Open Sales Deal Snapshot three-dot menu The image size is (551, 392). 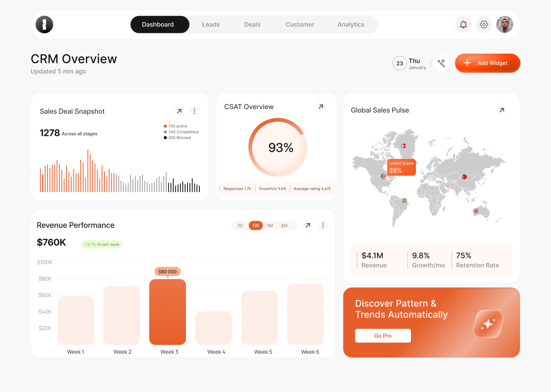tap(194, 111)
